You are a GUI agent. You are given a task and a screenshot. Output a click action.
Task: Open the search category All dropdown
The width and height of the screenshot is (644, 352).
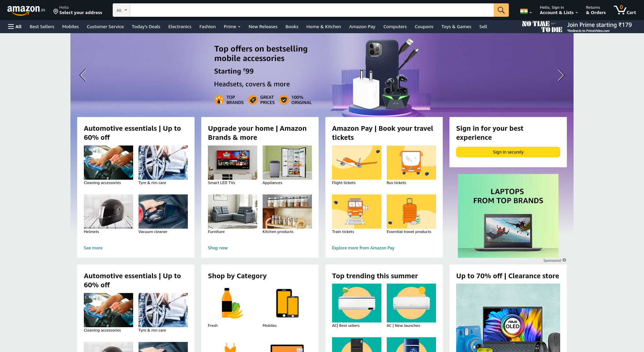click(121, 10)
